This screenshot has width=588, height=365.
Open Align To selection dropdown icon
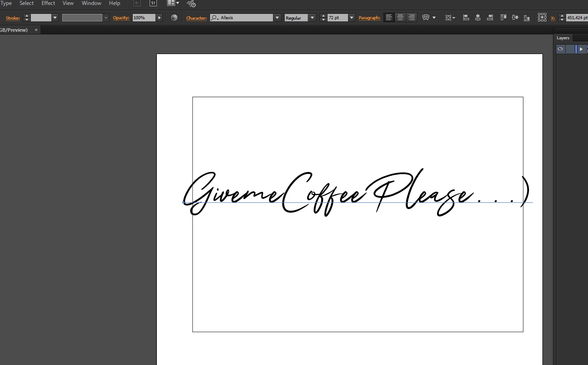point(450,18)
